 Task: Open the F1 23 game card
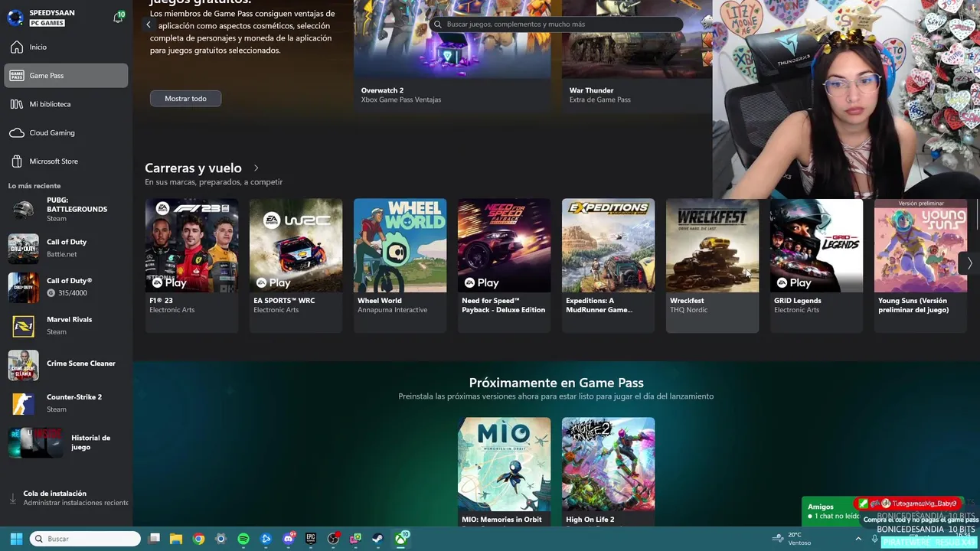pos(191,266)
